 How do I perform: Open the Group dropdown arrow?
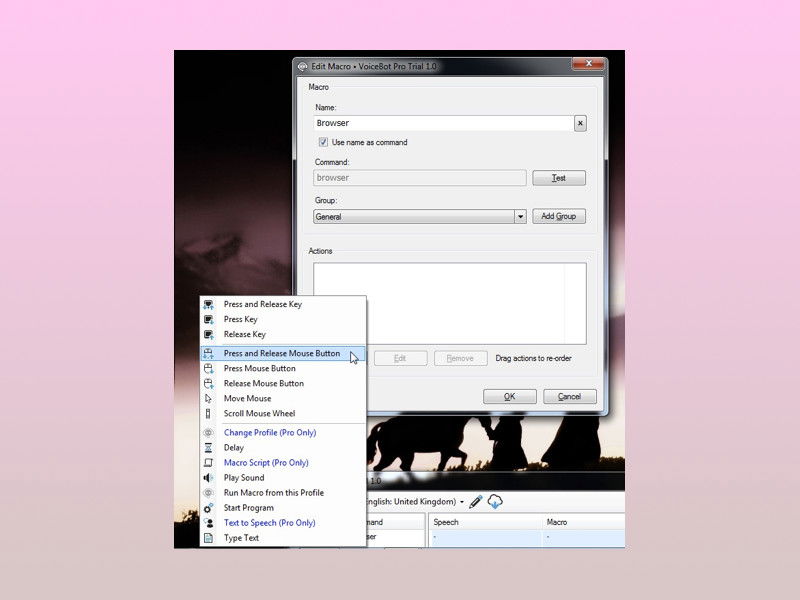520,216
